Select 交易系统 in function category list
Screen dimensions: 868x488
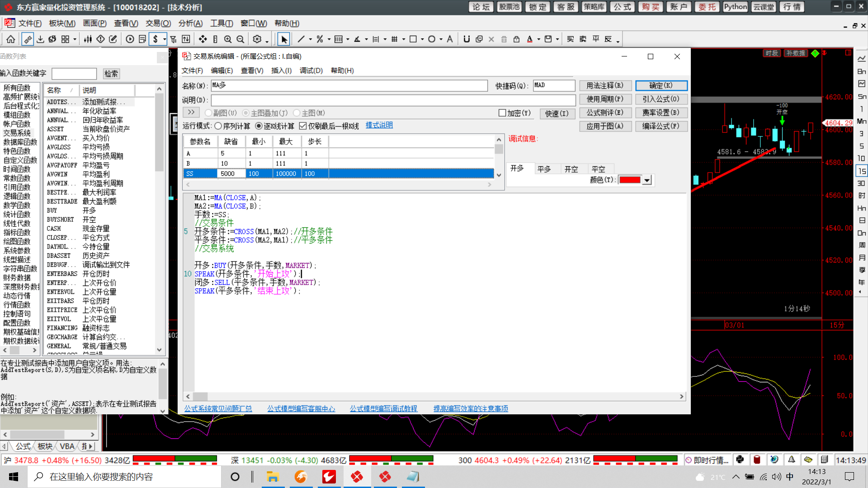point(17,133)
